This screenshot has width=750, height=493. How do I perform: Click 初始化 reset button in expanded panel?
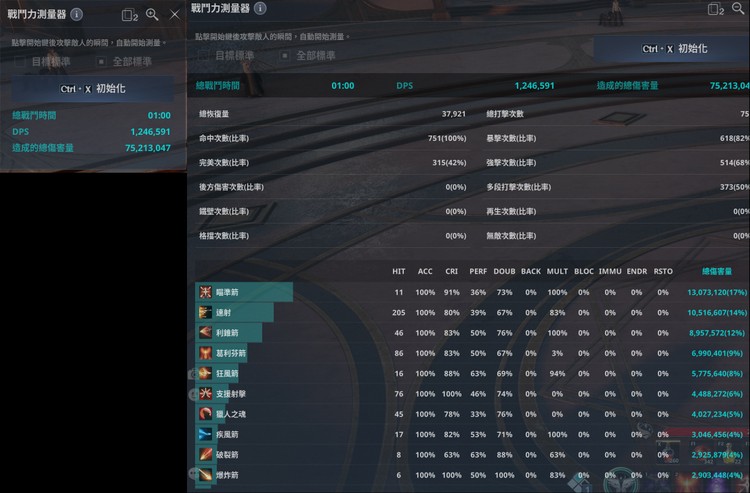[672, 49]
